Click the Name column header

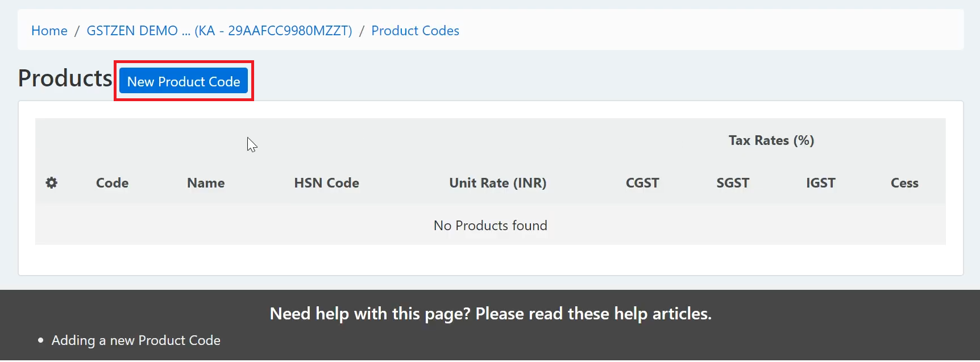[206, 183]
